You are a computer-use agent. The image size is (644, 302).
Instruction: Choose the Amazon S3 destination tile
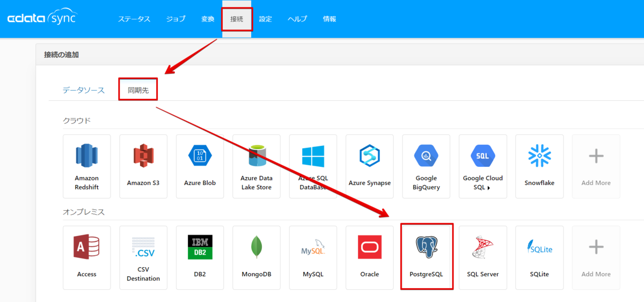pos(143,166)
